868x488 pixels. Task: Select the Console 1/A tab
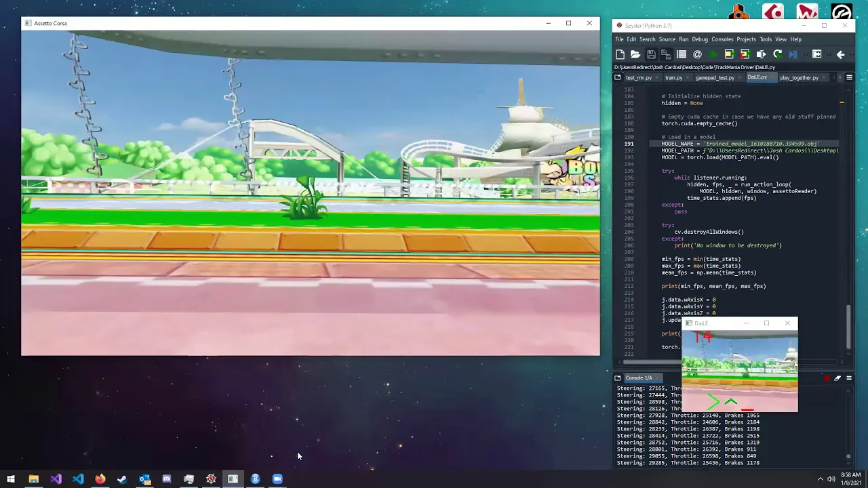[x=638, y=378]
